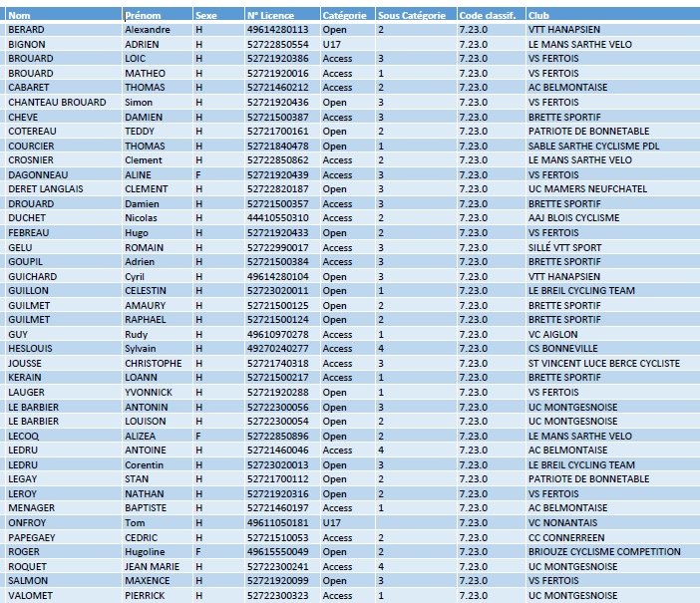Click the Nom column header
Screen dimensions: 700x603
coord(19,16)
